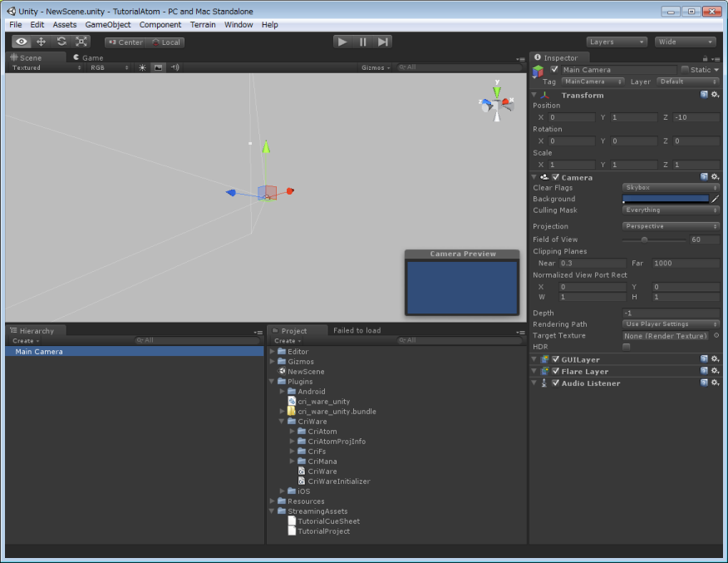Screen dimensions: 728x563
Task: Switch to the Game tab
Action: click(88, 57)
